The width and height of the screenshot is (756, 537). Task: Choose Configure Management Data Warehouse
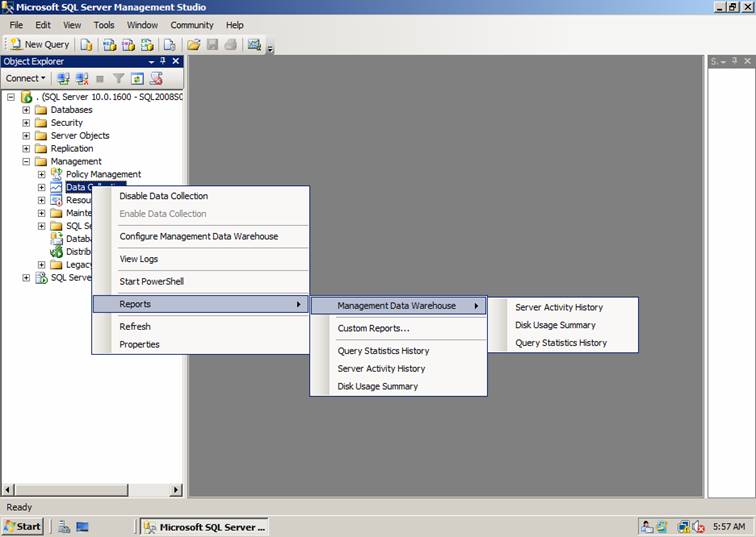click(201, 237)
